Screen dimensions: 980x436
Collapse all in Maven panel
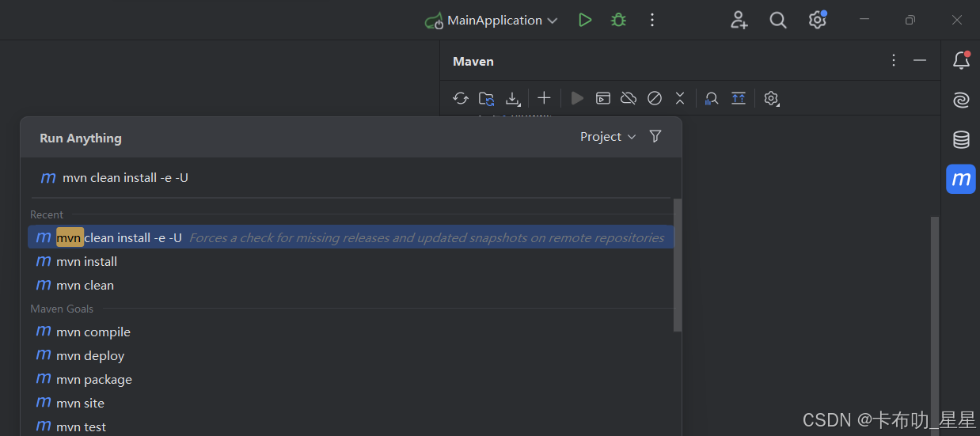[x=680, y=98]
